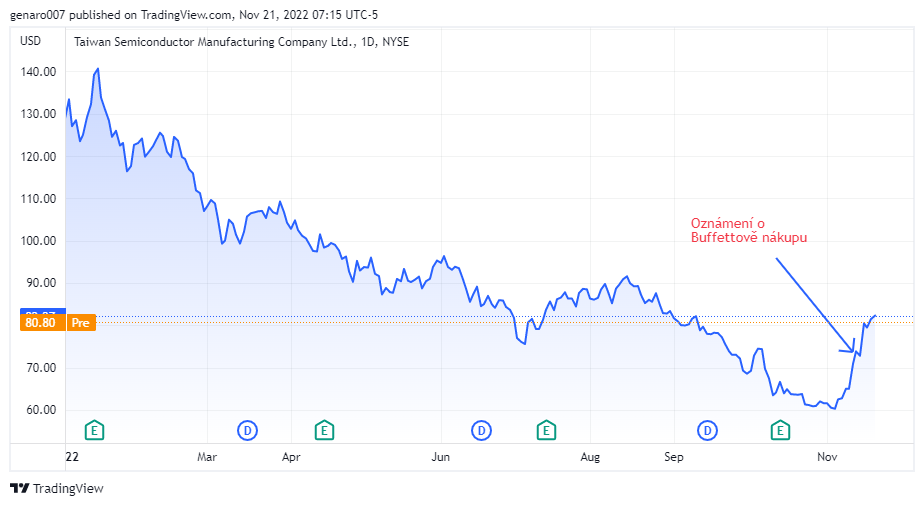The height and width of the screenshot is (506, 924).
Task: Click the '22 year label on time axis
Action: [72, 457]
